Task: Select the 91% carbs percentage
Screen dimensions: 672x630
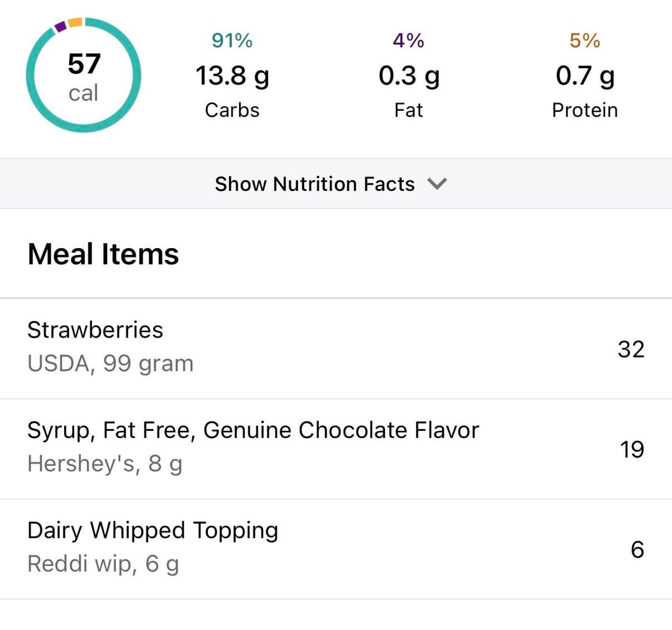Action: [232, 41]
